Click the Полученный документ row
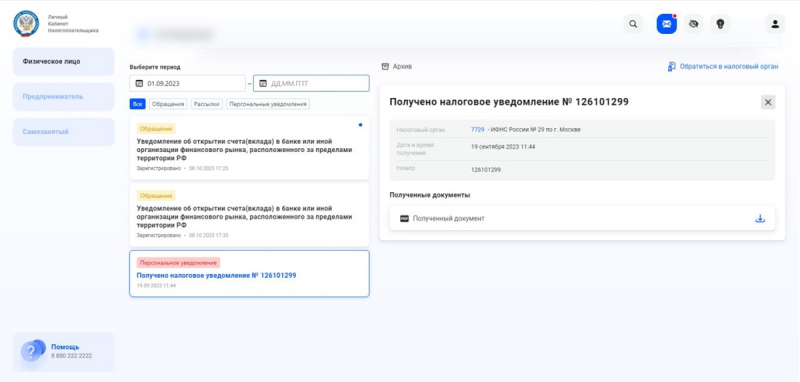 tap(582, 218)
